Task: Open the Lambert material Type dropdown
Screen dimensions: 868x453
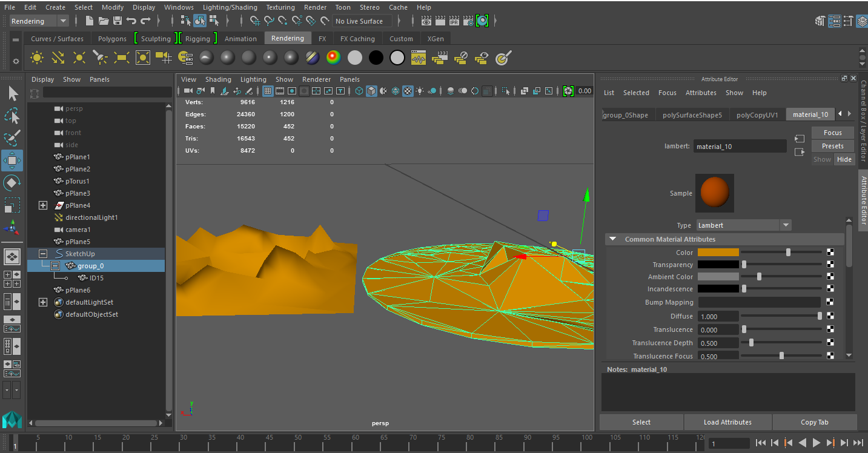Action: coord(786,225)
